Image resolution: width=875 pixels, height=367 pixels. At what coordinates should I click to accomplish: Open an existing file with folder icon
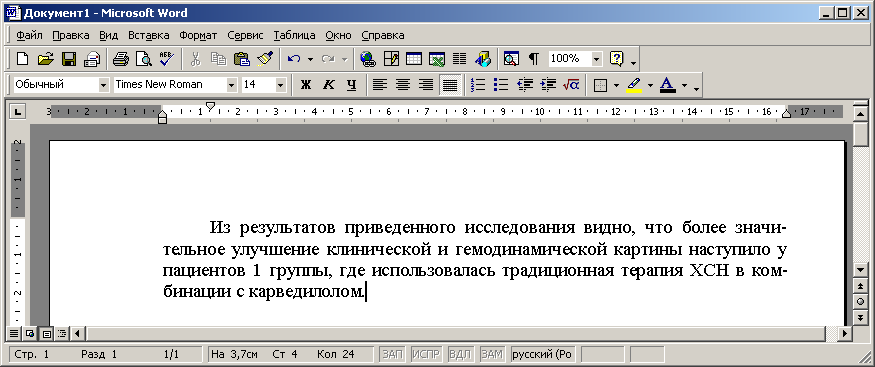click(x=46, y=58)
